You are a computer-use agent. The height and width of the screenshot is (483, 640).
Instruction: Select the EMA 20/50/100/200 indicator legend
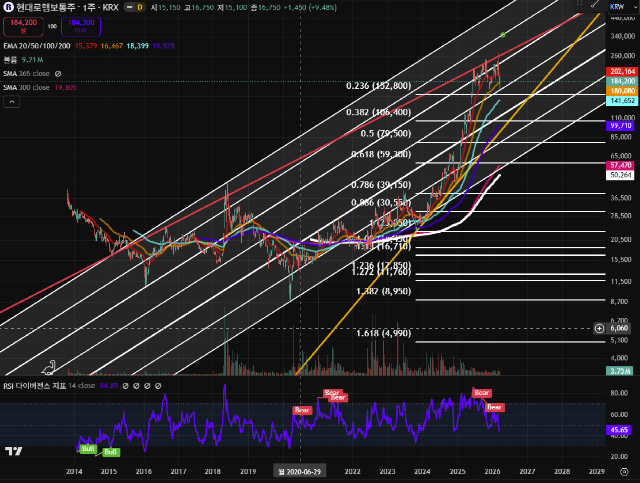click(x=37, y=46)
